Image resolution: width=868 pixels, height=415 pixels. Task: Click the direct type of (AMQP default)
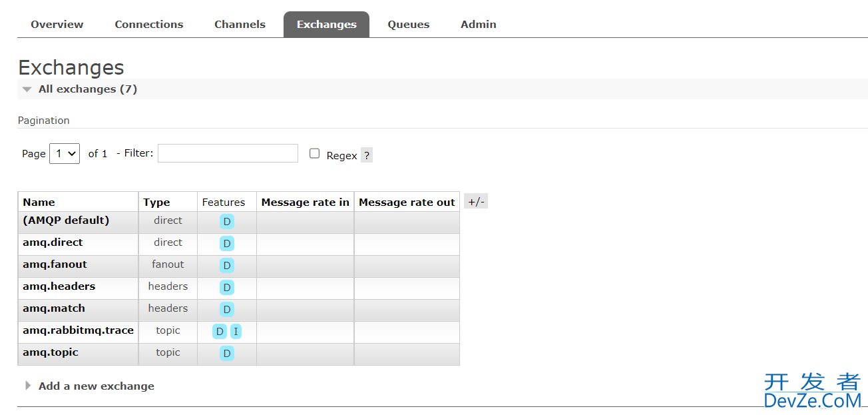168,220
